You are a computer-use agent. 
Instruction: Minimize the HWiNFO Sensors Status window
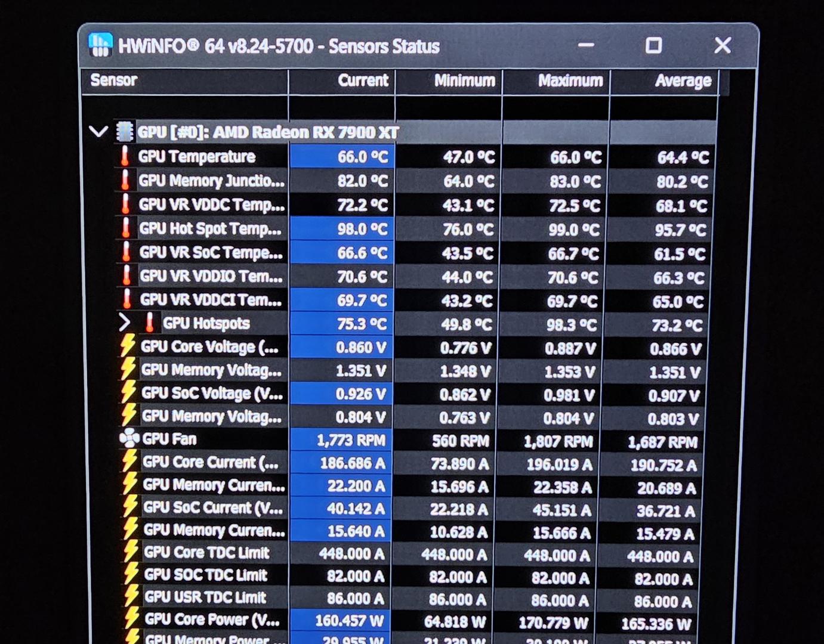coord(586,45)
